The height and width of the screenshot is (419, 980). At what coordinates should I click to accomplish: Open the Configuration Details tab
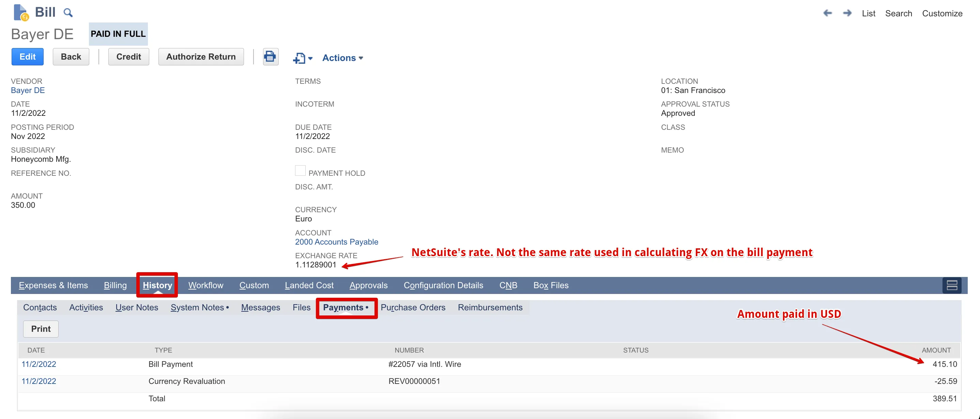[x=443, y=285]
